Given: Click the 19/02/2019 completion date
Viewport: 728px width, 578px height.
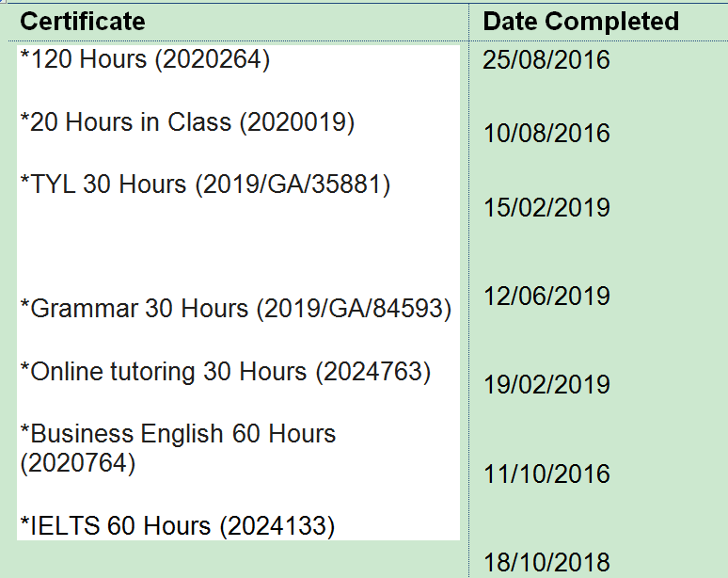Looking at the screenshot, I should 546,385.
